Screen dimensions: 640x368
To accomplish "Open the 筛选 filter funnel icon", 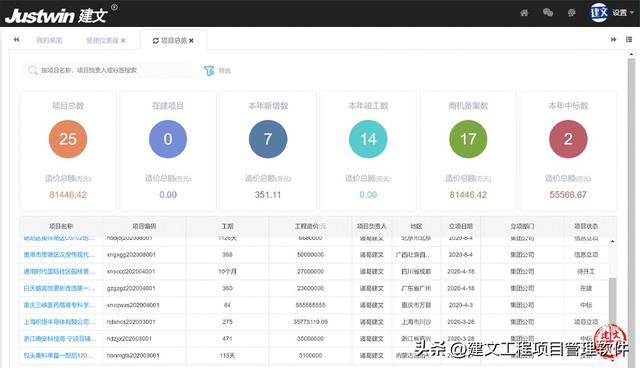I will [209, 71].
